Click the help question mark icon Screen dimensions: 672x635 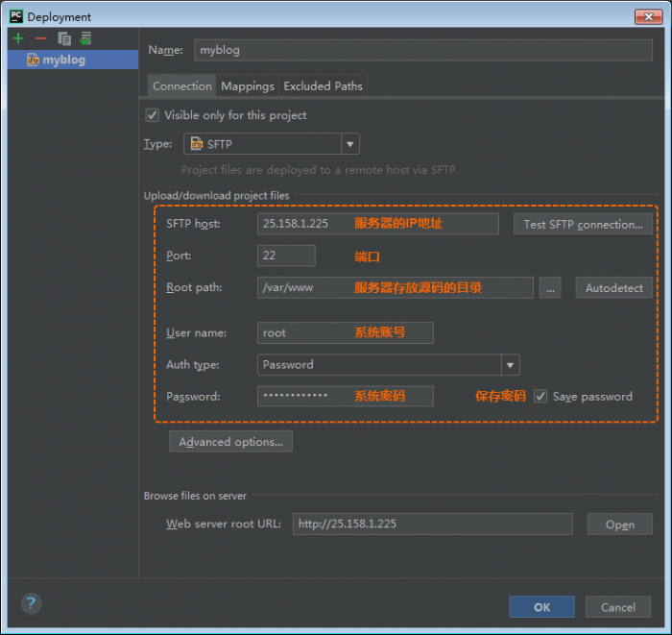point(32,603)
